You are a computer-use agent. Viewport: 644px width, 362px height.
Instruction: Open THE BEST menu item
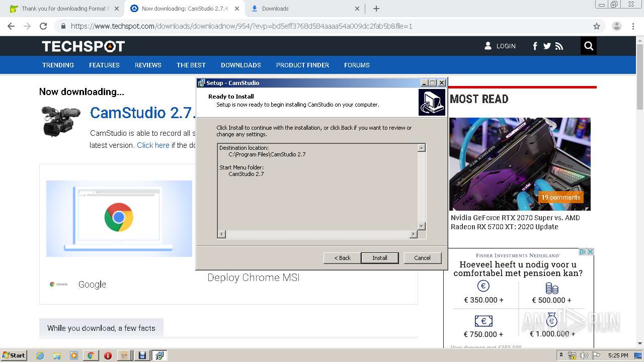191,65
